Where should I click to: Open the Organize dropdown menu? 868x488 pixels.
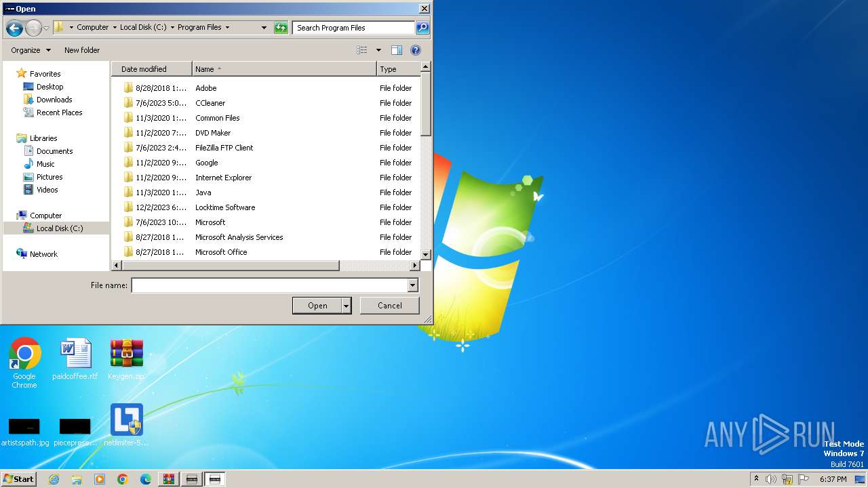point(31,50)
